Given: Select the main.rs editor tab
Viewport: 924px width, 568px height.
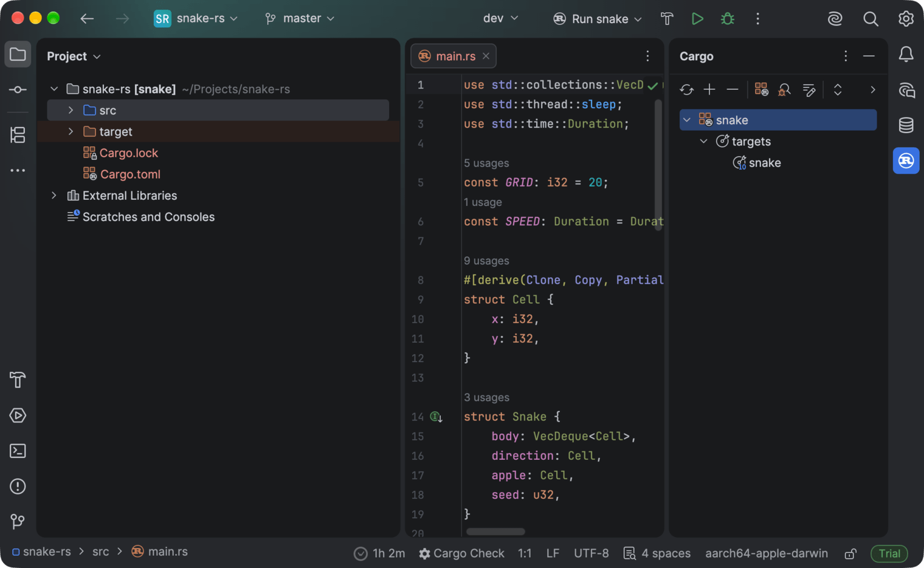Looking at the screenshot, I should click(453, 56).
